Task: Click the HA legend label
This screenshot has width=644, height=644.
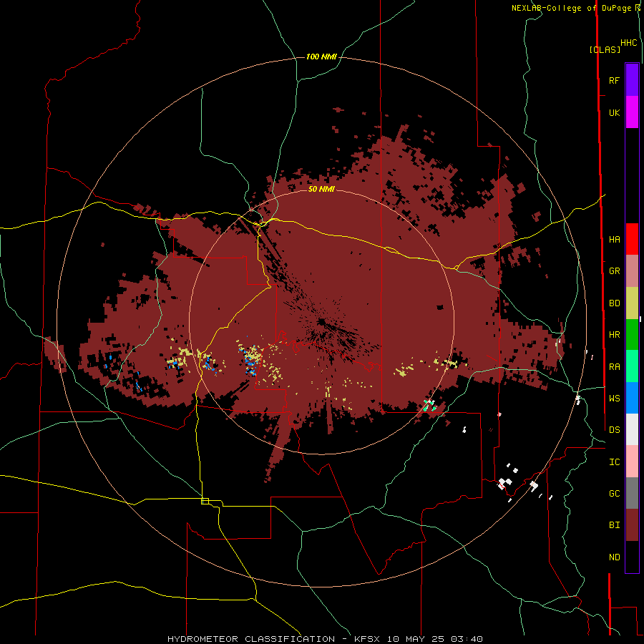Action: (x=615, y=239)
